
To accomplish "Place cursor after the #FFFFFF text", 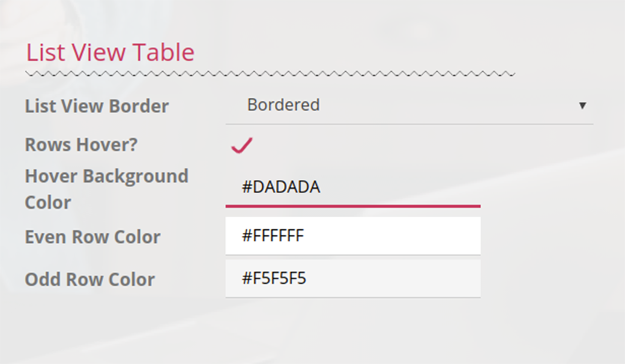I will tap(305, 236).
